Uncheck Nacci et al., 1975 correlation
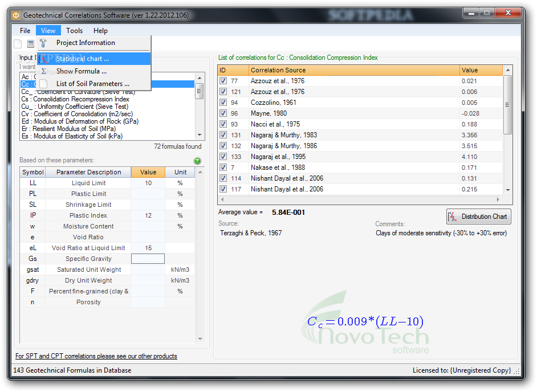537x392 pixels. click(x=223, y=124)
